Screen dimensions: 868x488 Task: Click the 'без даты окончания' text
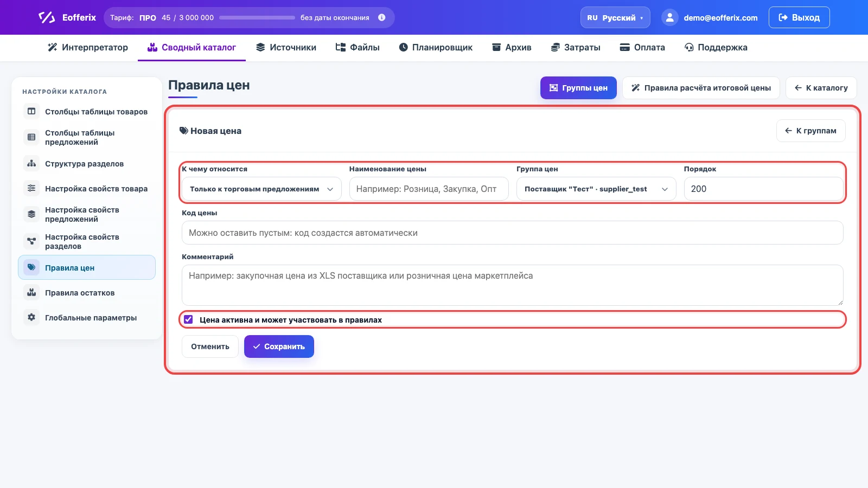click(335, 17)
